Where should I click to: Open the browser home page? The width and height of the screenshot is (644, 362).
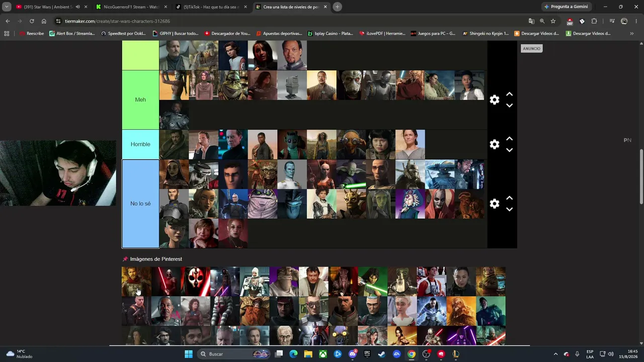(x=44, y=21)
